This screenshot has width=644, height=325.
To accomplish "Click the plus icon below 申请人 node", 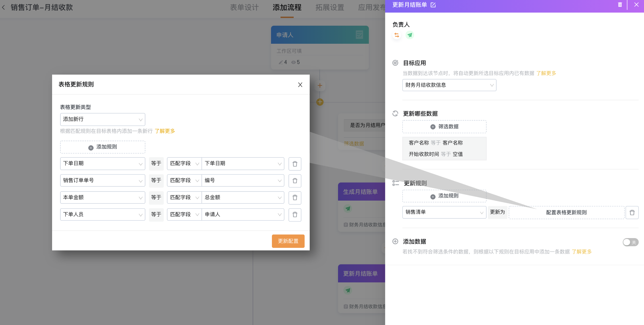I will click(320, 85).
